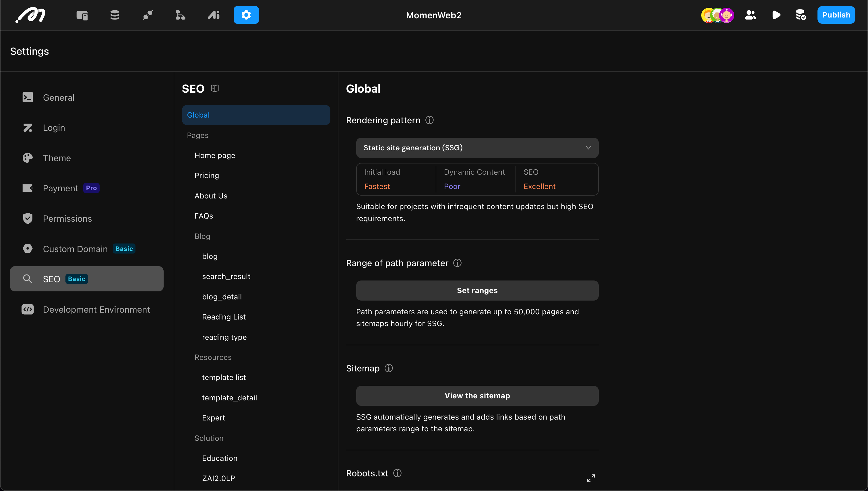The width and height of the screenshot is (868, 491).
Task: Click info icon beside Robots.txt
Action: 398,473
